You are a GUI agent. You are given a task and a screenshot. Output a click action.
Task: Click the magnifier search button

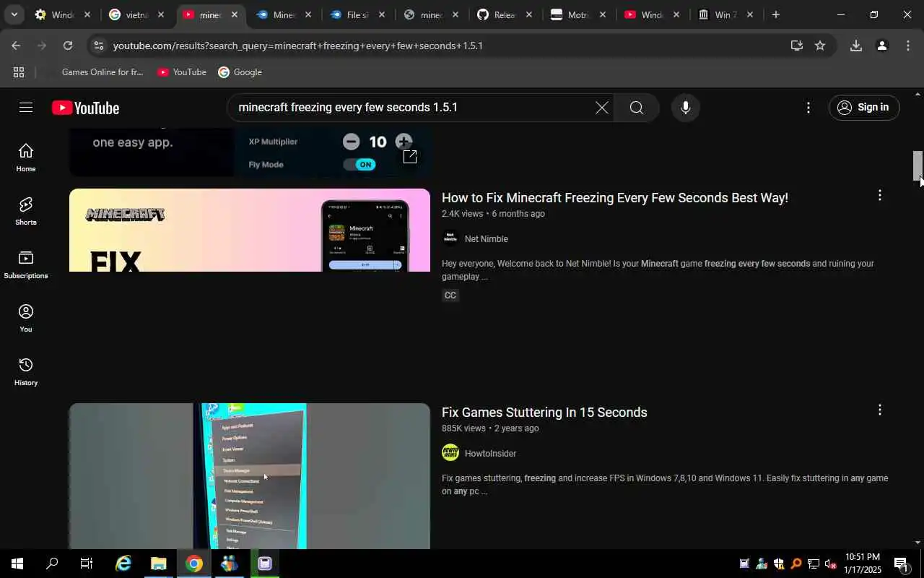click(x=636, y=108)
